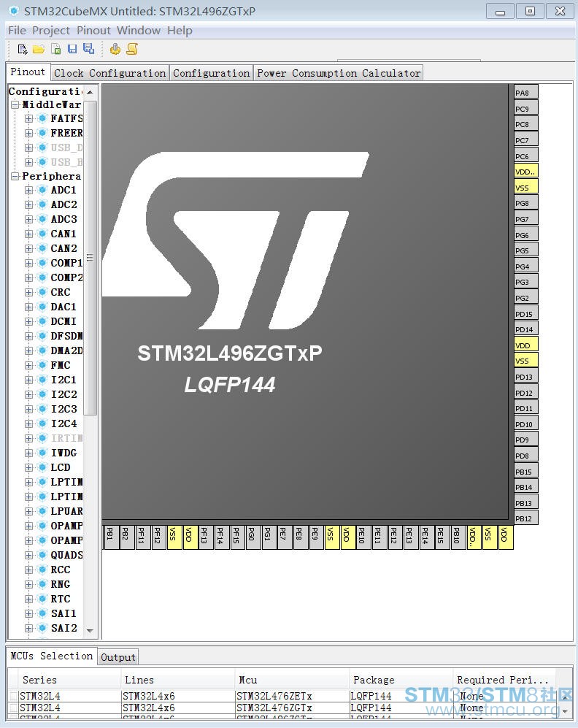Click the cube icon next to FMC
Viewport: 578px width, 728px height.
[x=42, y=365]
